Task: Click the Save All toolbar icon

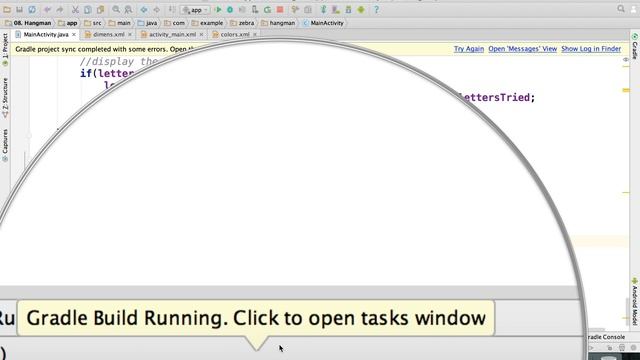Action: (x=19, y=9)
